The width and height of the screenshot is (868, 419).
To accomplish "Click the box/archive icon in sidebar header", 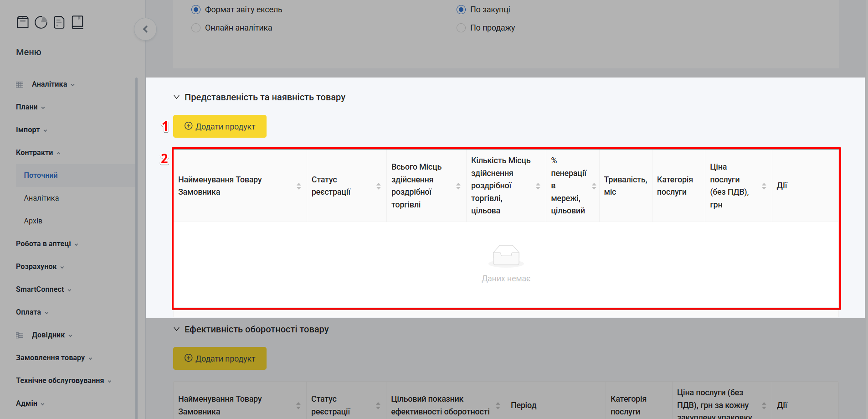I will [x=23, y=22].
